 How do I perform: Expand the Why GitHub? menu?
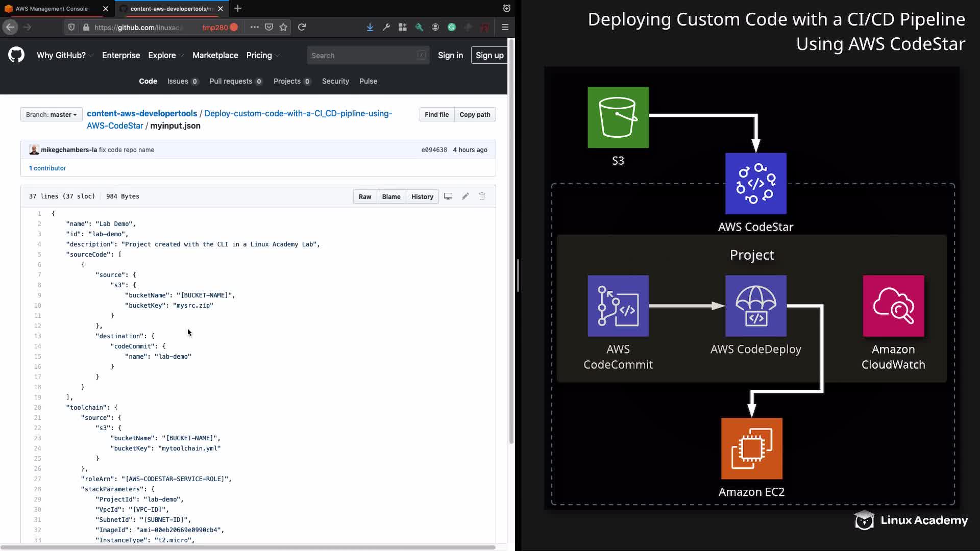65,56
